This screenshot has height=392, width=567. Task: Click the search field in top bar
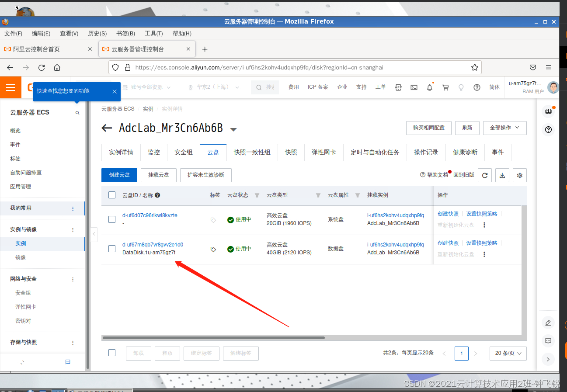click(x=265, y=87)
